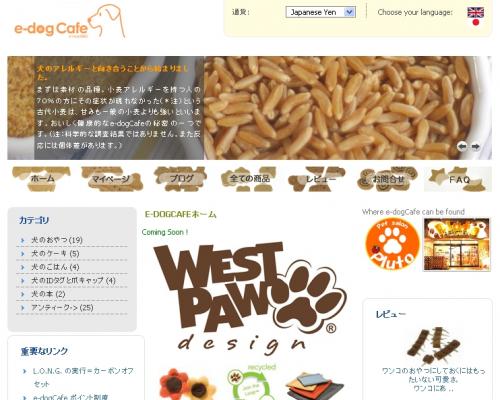This screenshot has height=400, width=500.
Task: Expand the アンティーク-> (25) category
Action: (62, 308)
